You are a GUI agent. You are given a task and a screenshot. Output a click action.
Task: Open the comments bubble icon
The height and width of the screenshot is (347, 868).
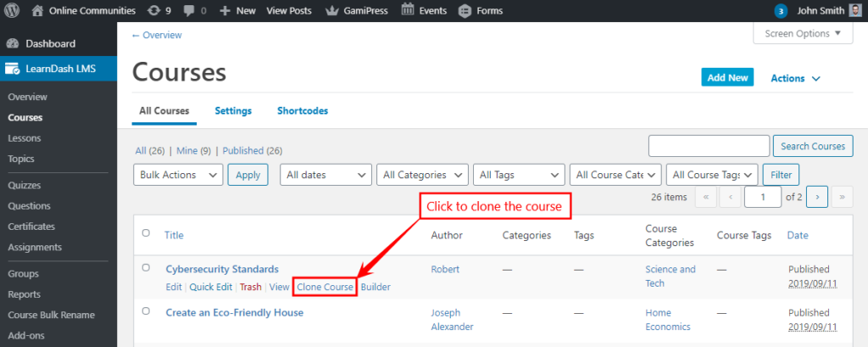(x=191, y=11)
